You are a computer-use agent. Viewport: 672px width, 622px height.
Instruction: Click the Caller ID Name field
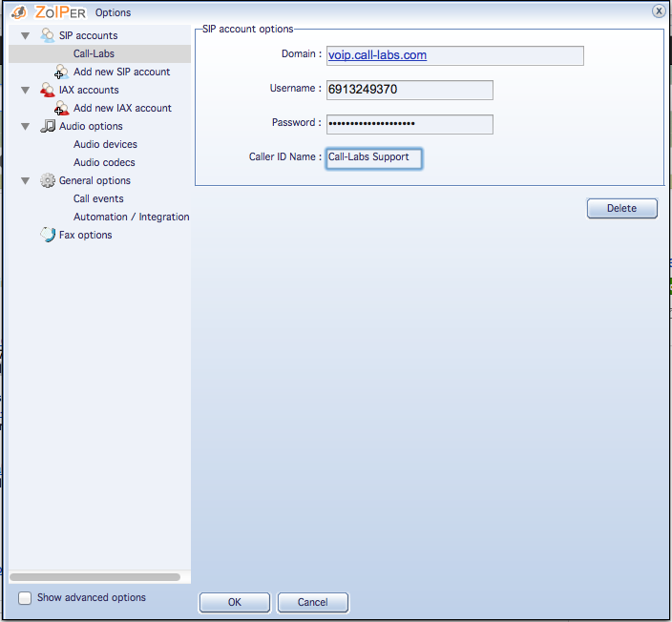[374, 158]
